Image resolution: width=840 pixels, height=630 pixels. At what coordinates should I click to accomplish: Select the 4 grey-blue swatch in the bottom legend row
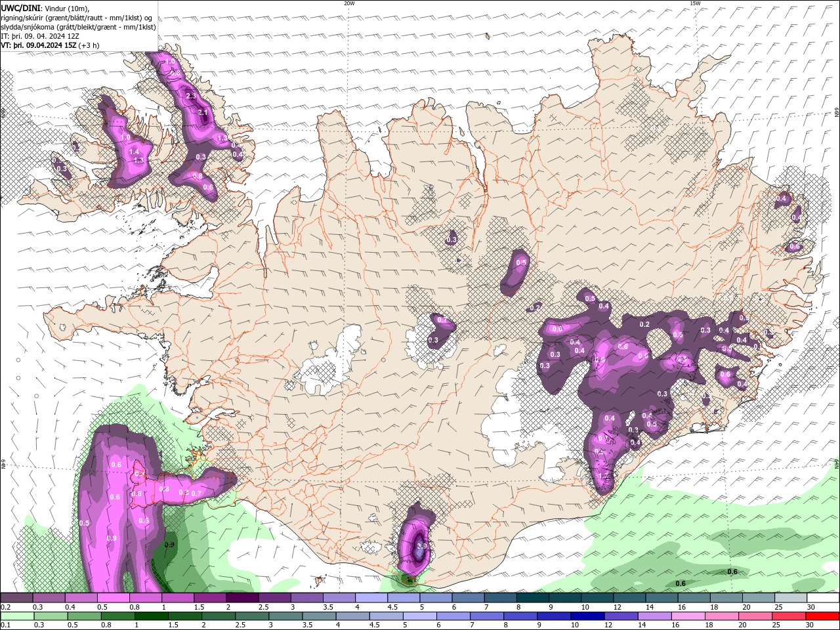coord(352,616)
